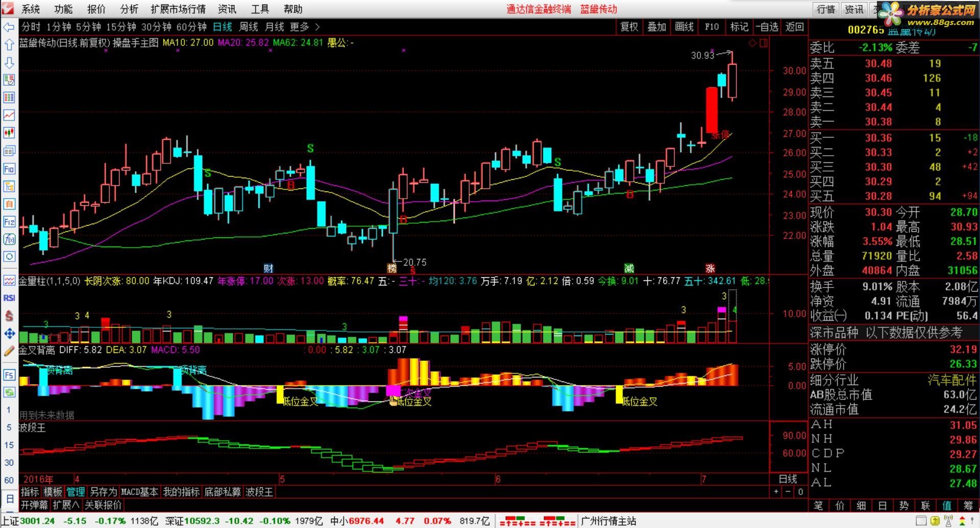Open the 分析 menu

[129, 9]
